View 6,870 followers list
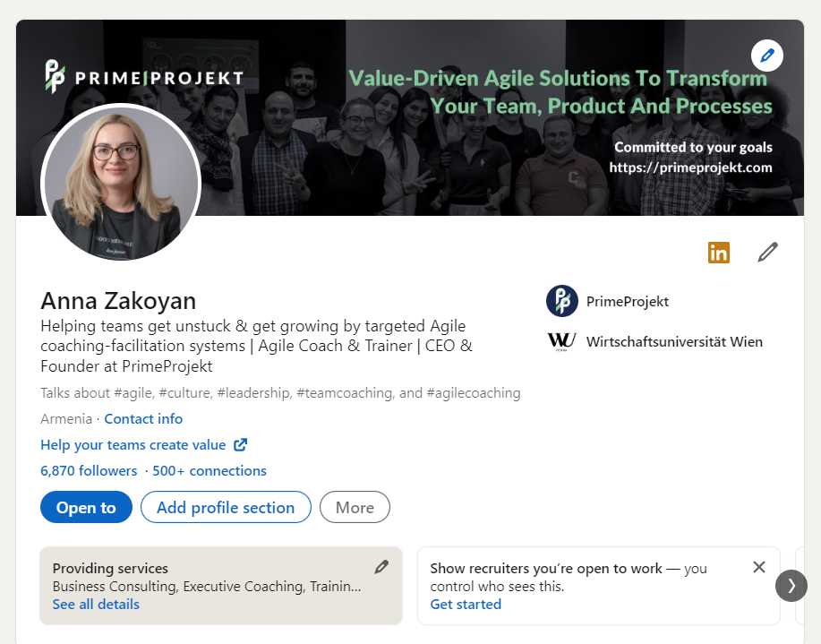 (89, 470)
